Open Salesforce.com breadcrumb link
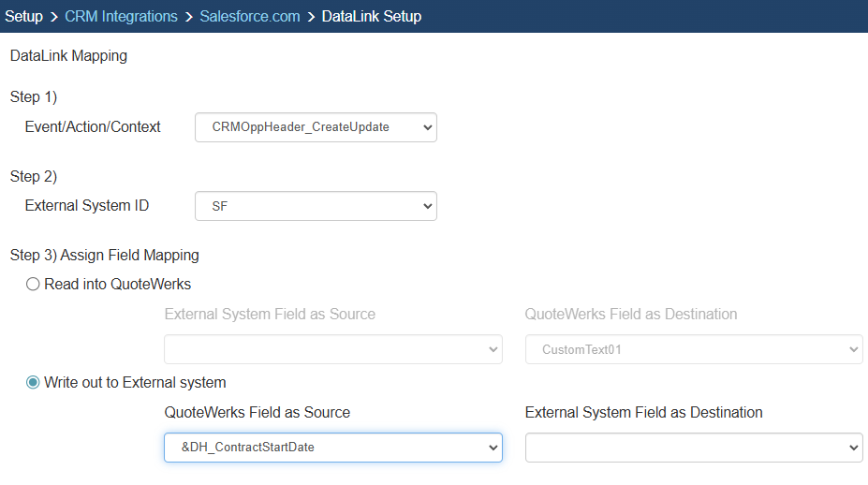This screenshot has height=485, width=868. tap(250, 16)
